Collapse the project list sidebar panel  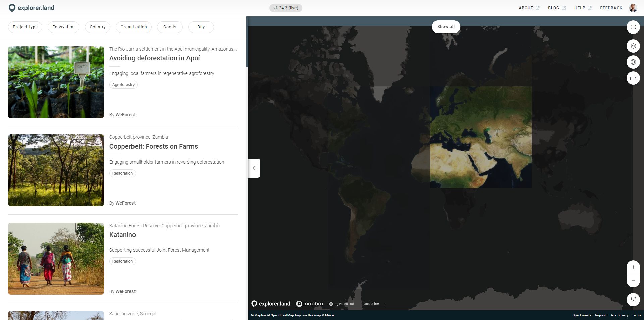click(x=254, y=168)
